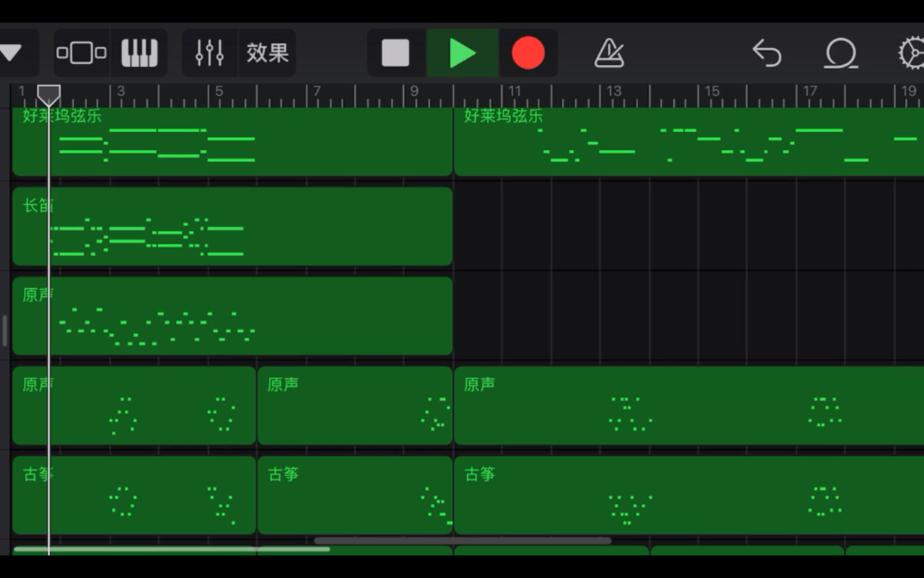The height and width of the screenshot is (578, 924).
Task: Switch to tracks view icon
Action: [81, 53]
